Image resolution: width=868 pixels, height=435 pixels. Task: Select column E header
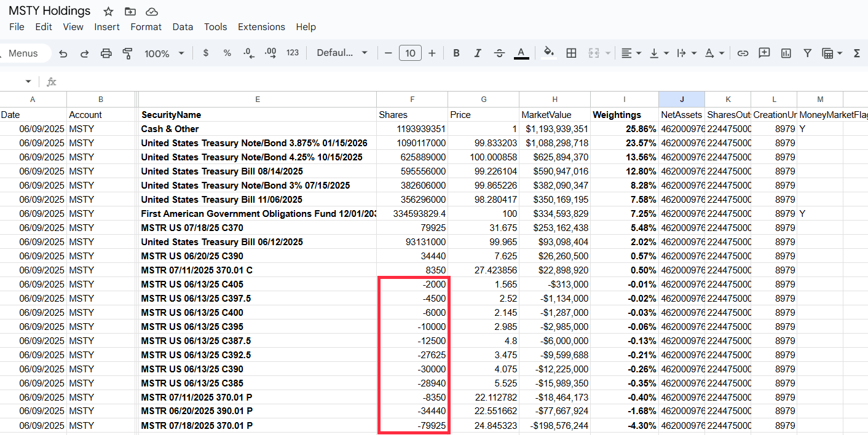258,99
